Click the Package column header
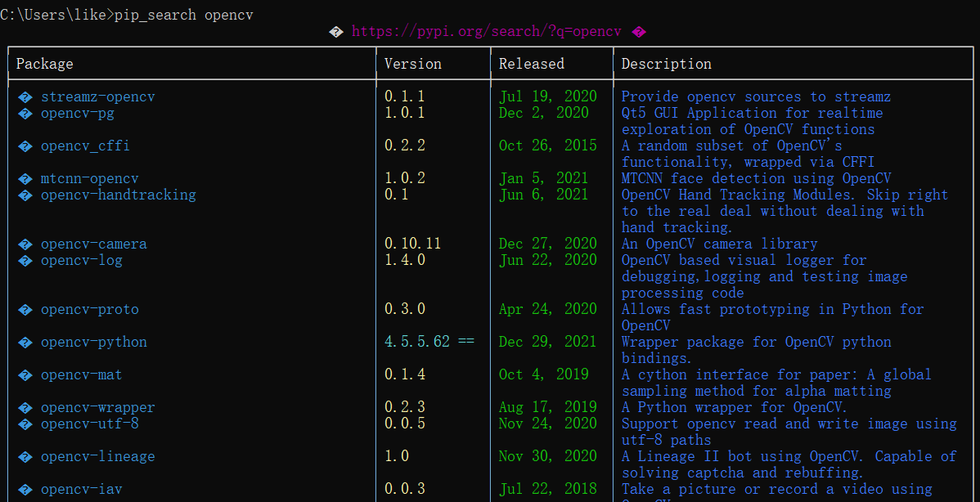The image size is (980, 502). coord(44,63)
